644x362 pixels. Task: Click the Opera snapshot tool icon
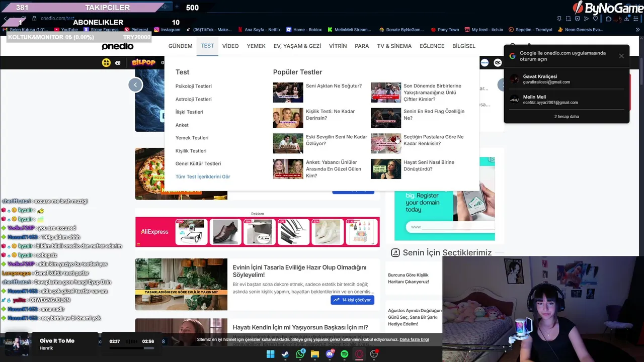[x=569, y=19]
